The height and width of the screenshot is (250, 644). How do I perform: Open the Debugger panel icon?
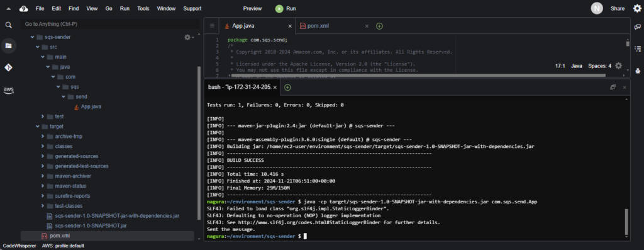point(638,71)
